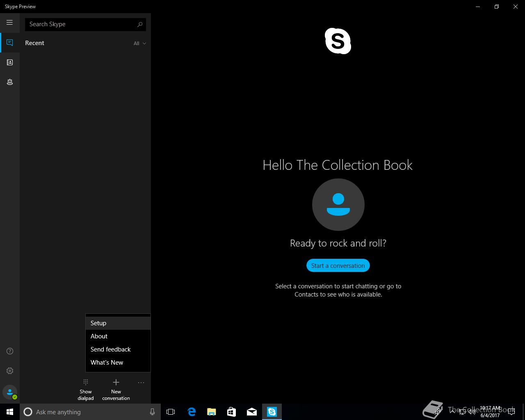The width and height of the screenshot is (525, 420).
Task: Open Task View from taskbar
Action: (171, 412)
